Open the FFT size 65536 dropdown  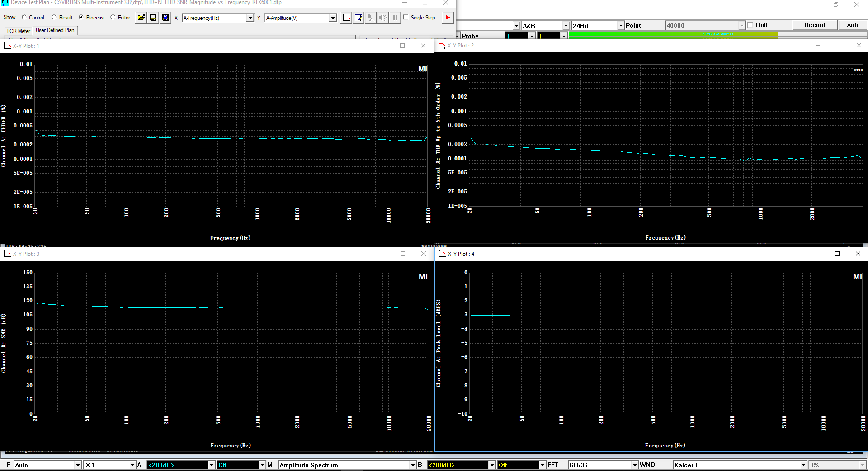635,465
